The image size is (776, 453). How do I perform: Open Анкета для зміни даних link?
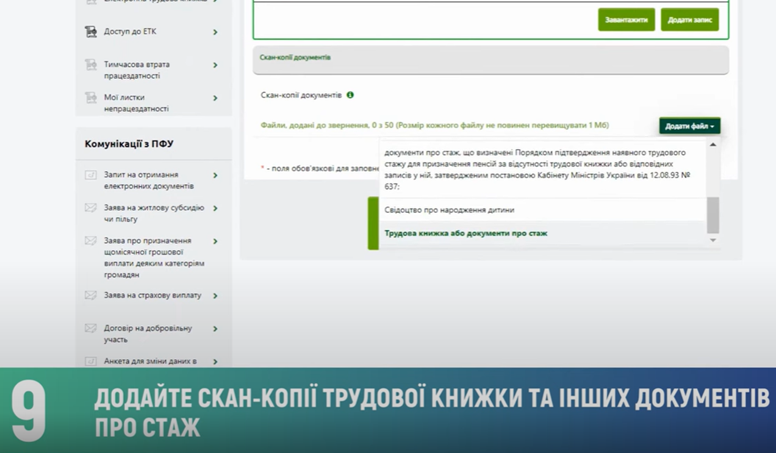coord(150,360)
